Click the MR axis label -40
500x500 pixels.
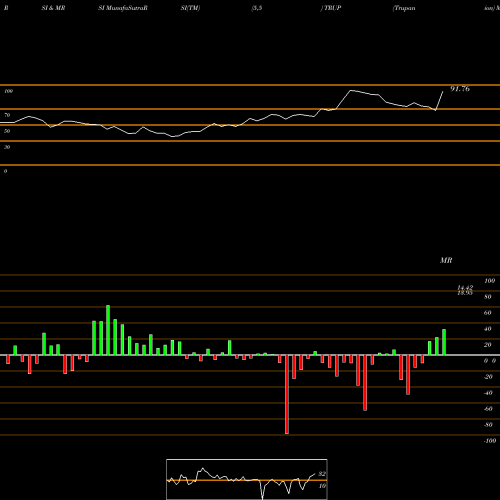point(488,393)
